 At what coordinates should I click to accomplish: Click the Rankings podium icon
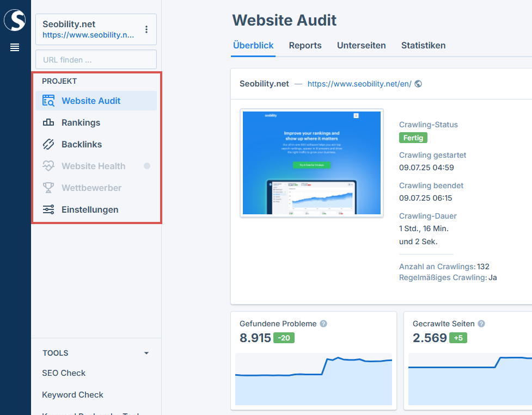click(x=48, y=122)
